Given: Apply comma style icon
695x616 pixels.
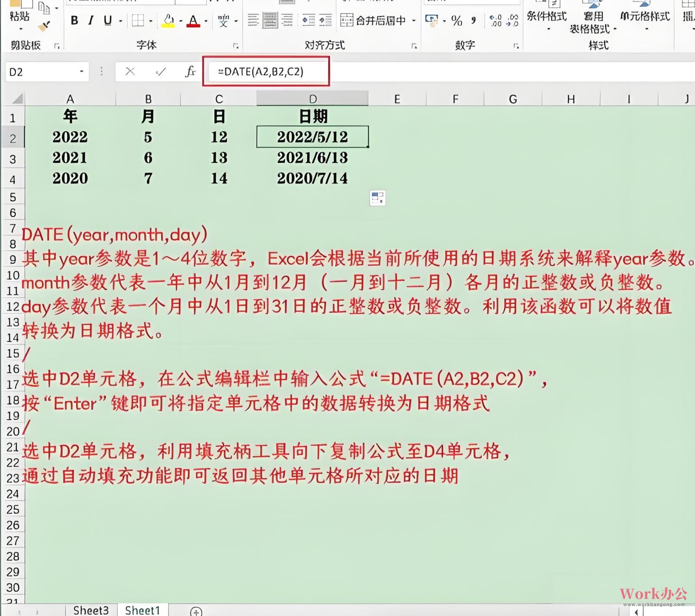Looking at the screenshot, I should pyautogui.click(x=473, y=20).
